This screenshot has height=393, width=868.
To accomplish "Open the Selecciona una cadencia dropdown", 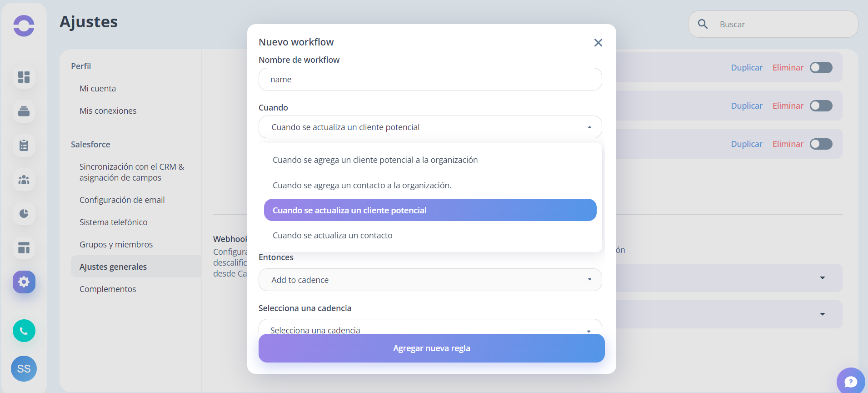I will 430,327.
